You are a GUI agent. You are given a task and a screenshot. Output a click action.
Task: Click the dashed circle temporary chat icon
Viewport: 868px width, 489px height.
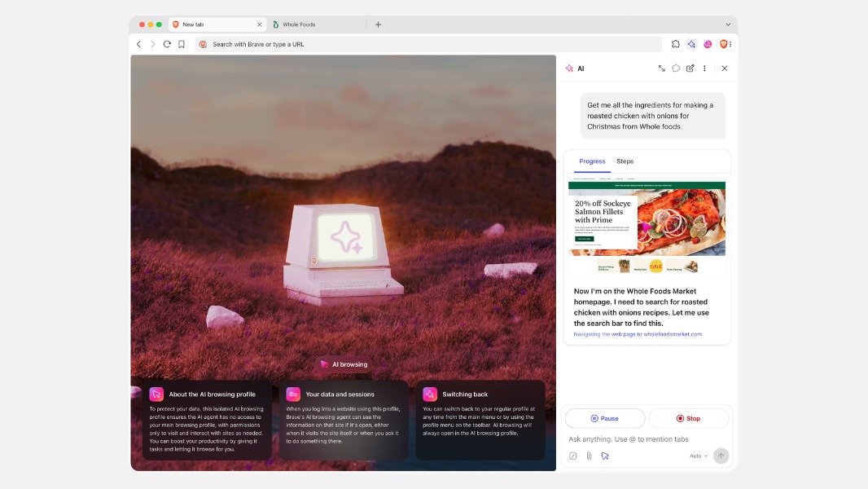pos(676,68)
